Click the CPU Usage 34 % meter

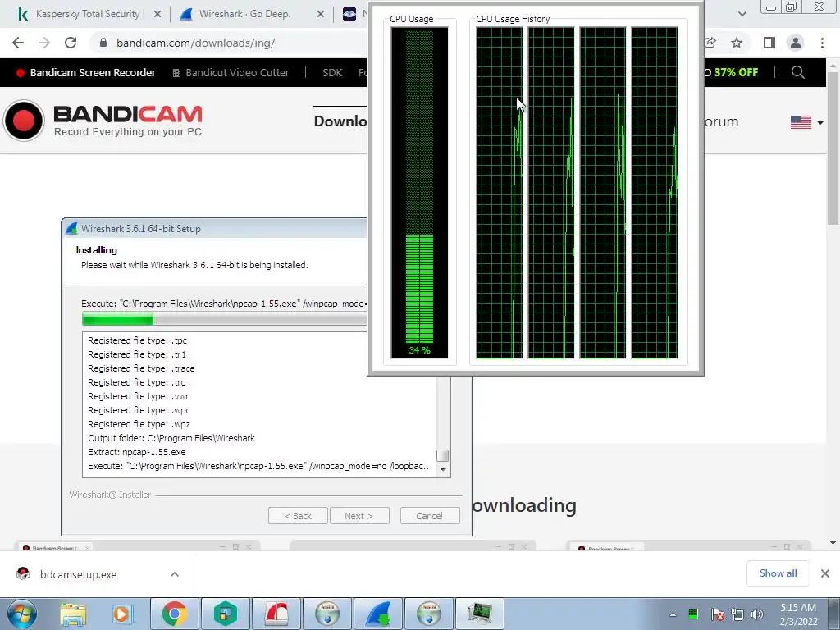(x=419, y=193)
